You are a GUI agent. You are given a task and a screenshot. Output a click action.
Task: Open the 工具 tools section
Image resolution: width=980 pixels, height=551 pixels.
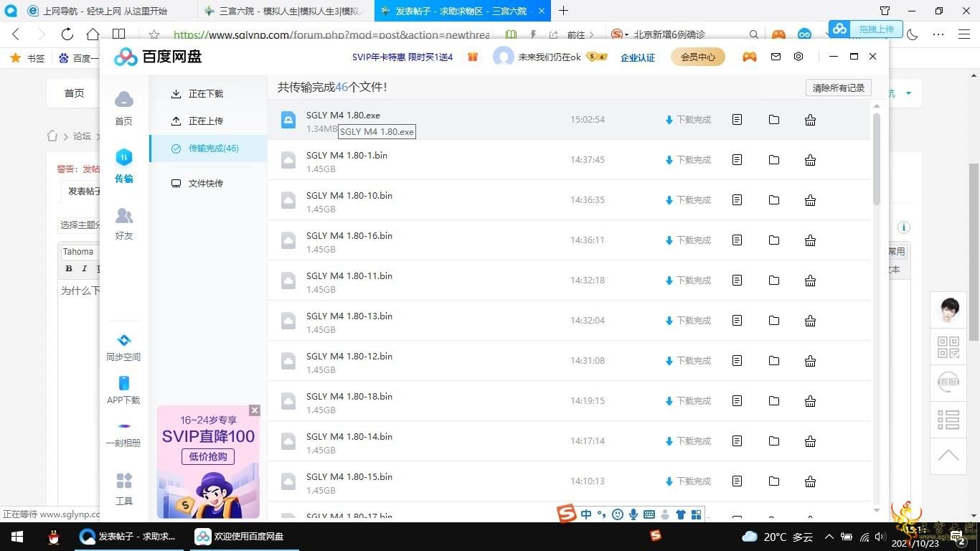tap(124, 489)
